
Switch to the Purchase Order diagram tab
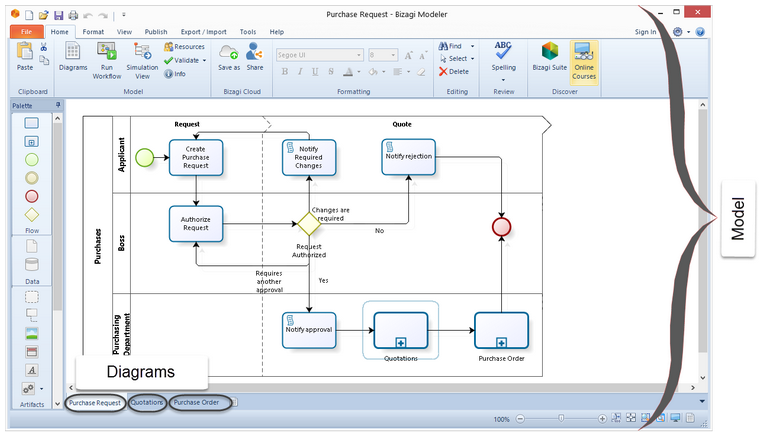click(x=196, y=402)
